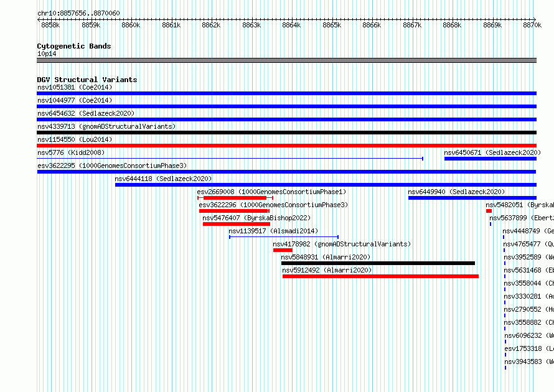Click the 8869k ruler tick label
The height and width of the screenshot is (392, 554).
click(492, 25)
